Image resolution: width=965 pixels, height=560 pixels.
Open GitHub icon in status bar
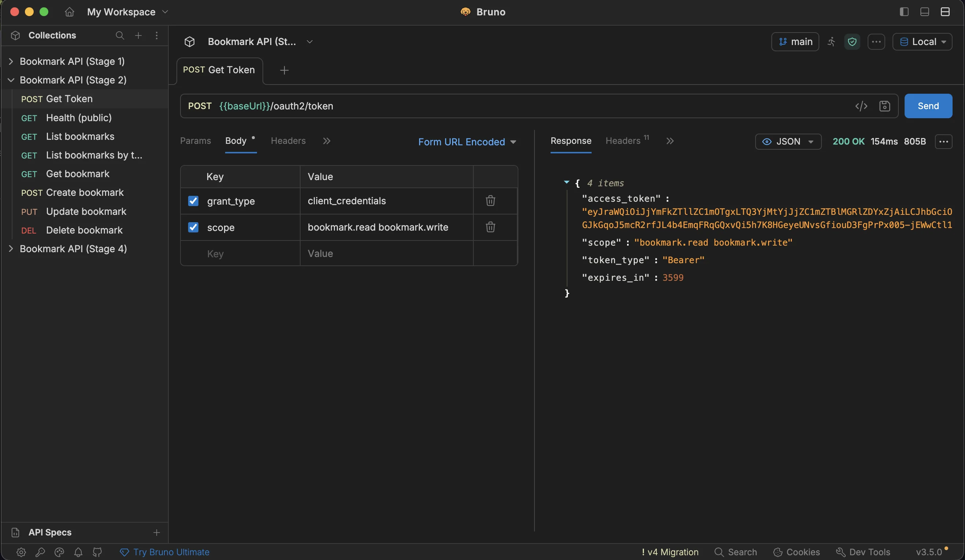click(97, 552)
